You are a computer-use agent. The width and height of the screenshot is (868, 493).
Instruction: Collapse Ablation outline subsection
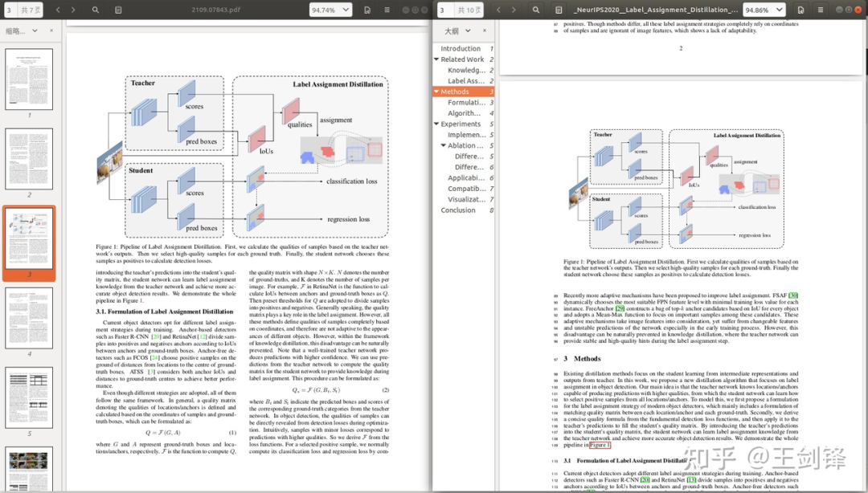[x=444, y=145]
